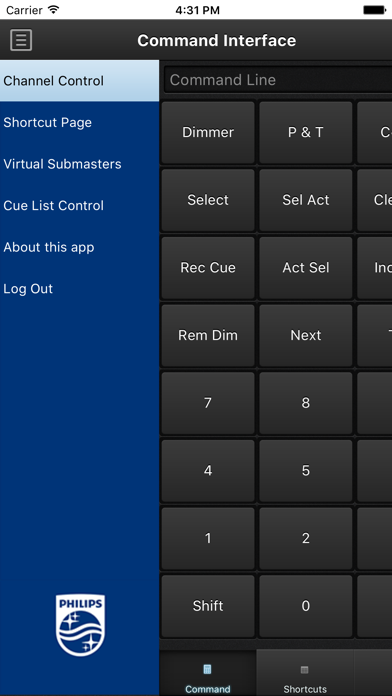This screenshot has width=392, height=696.
Task: Go to Virtual Submasters
Action: coord(79,164)
